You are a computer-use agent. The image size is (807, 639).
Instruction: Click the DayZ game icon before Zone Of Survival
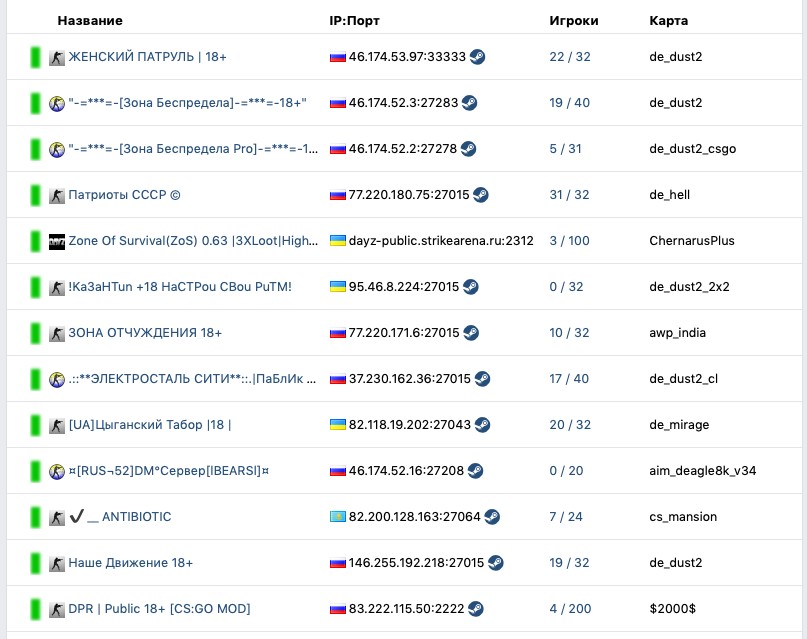[57, 241]
